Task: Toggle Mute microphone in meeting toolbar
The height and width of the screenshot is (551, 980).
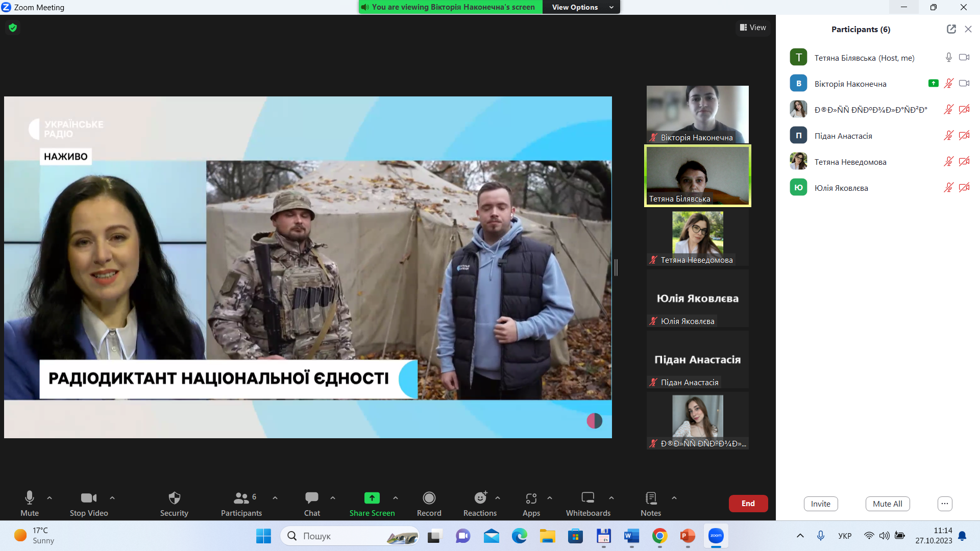Action: tap(30, 498)
